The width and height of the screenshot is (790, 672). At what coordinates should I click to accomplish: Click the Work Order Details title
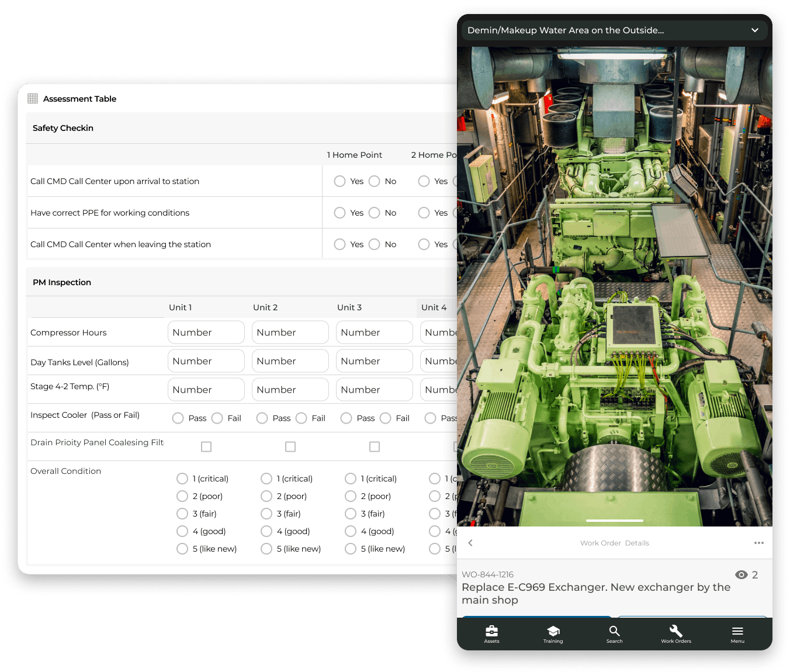614,543
